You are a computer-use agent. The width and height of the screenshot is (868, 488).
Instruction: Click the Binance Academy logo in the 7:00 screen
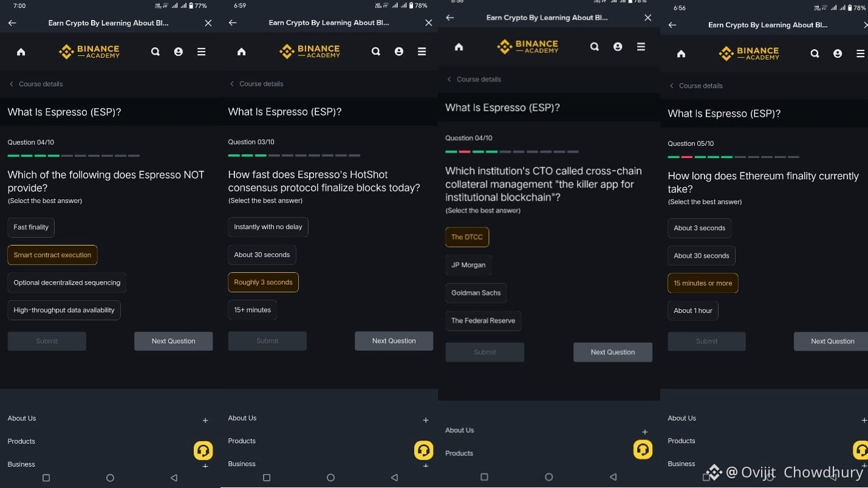[x=89, y=52]
